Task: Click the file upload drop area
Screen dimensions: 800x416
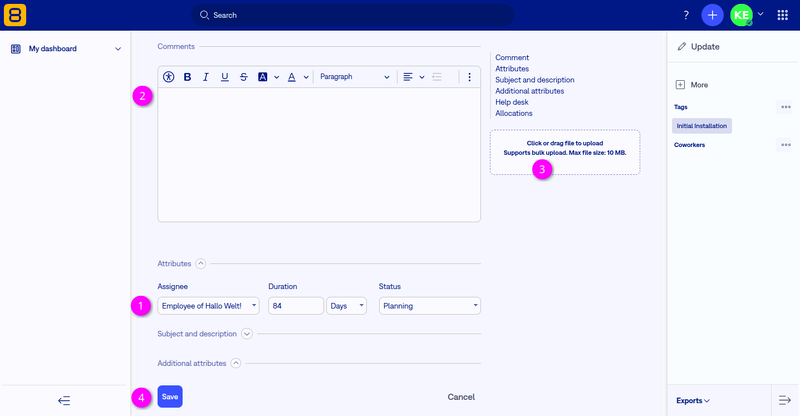Action: click(565, 152)
